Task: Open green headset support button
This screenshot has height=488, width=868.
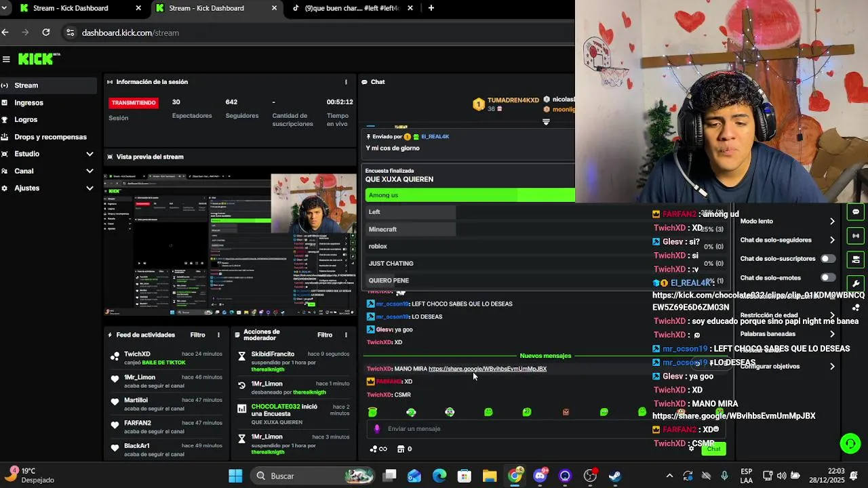Action: [850, 443]
